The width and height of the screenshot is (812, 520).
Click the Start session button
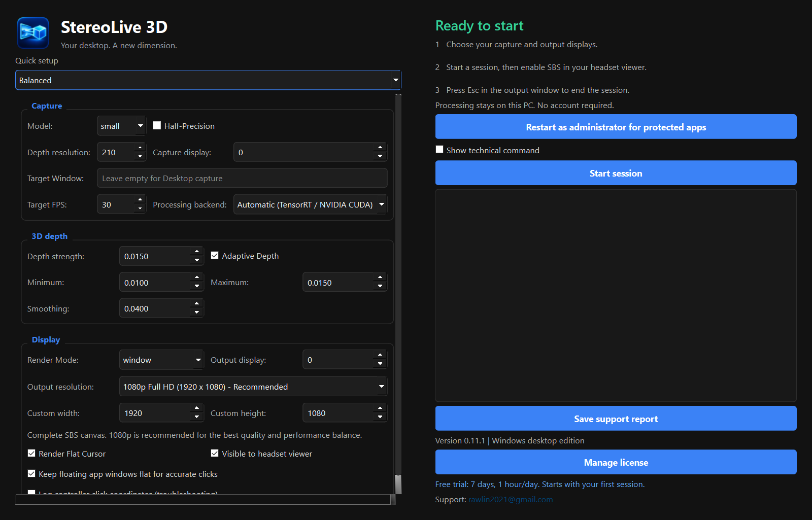click(x=616, y=173)
